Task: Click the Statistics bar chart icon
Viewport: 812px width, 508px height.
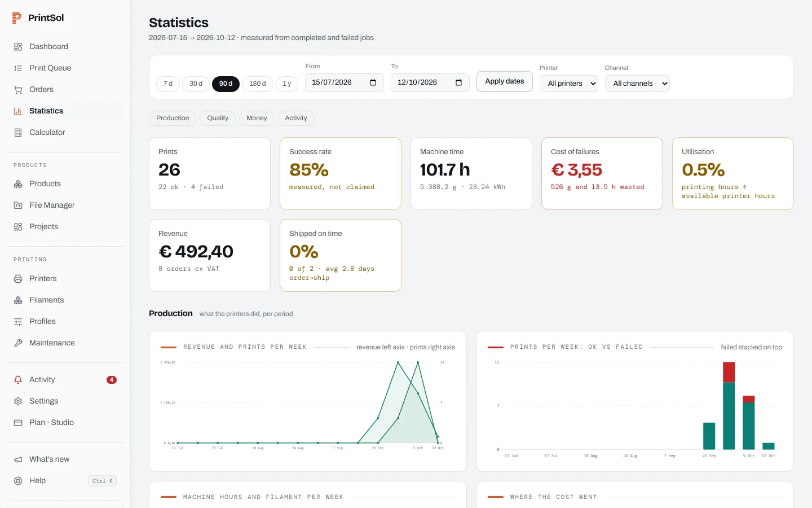Action: click(x=18, y=111)
